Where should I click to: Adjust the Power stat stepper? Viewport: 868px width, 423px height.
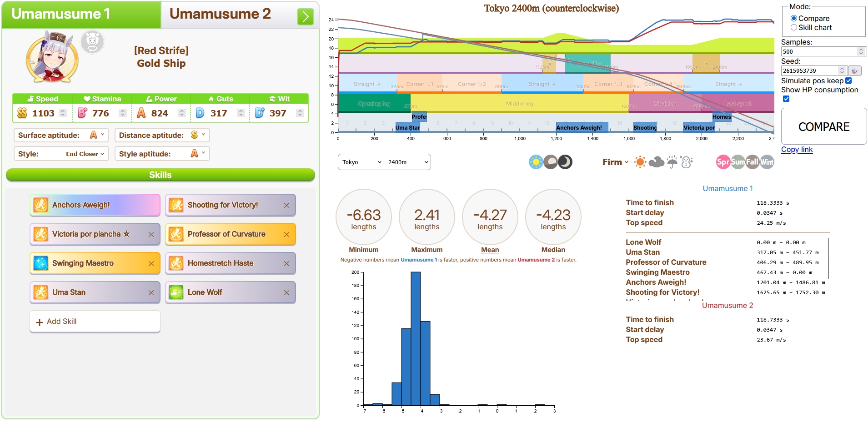[181, 113]
